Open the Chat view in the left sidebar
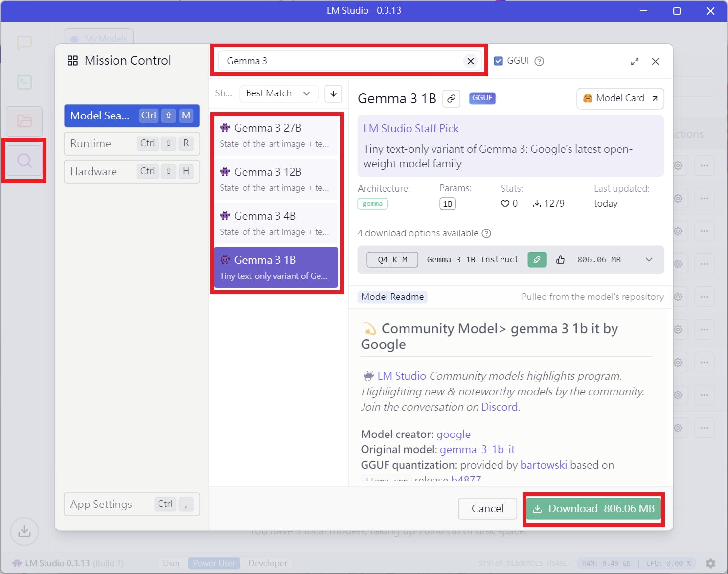Image resolution: width=728 pixels, height=574 pixels. (x=24, y=43)
